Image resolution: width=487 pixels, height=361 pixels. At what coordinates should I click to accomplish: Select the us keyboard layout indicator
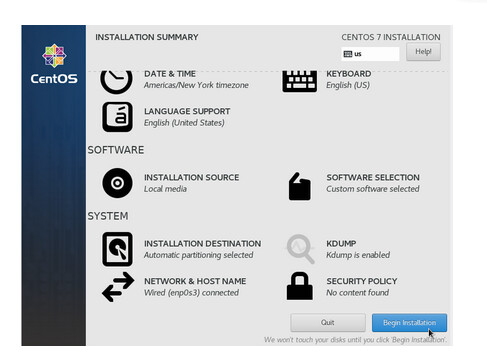(370, 54)
